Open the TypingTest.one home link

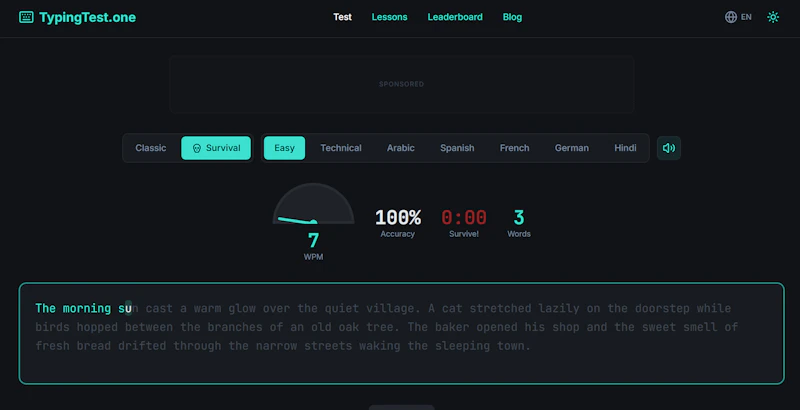click(x=78, y=17)
